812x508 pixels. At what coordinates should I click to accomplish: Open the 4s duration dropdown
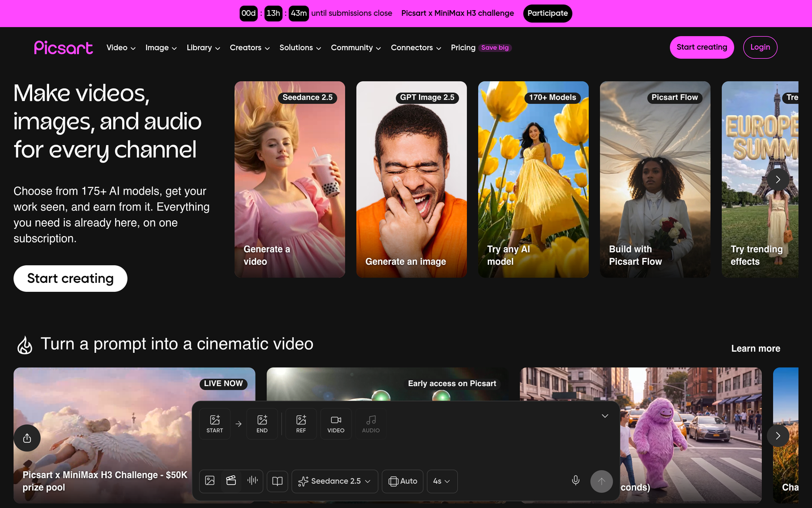click(442, 481)
